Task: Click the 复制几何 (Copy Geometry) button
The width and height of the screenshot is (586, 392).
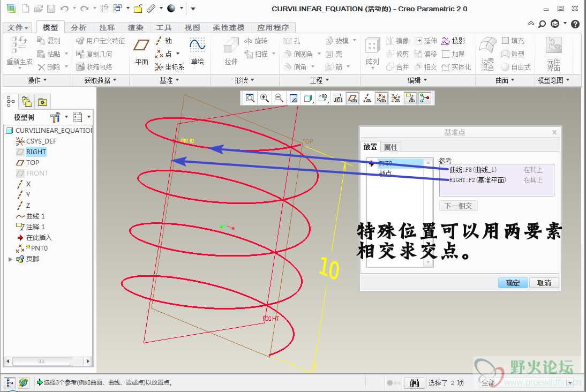Action: pyautogui.click(x=94, y=54)
